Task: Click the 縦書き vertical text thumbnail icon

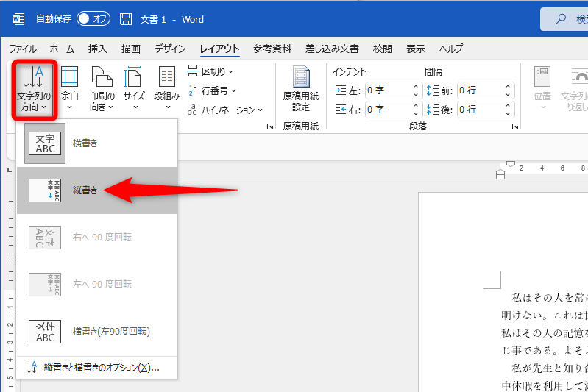Action: click(x=45, y=190)
